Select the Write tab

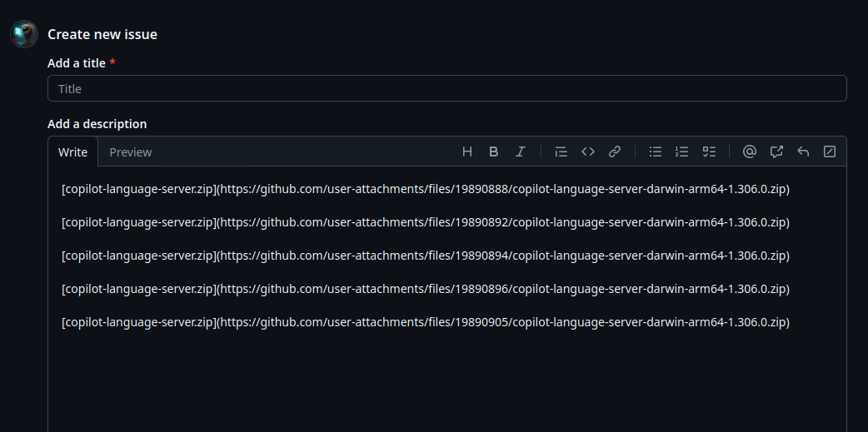[x=73, y=151]
